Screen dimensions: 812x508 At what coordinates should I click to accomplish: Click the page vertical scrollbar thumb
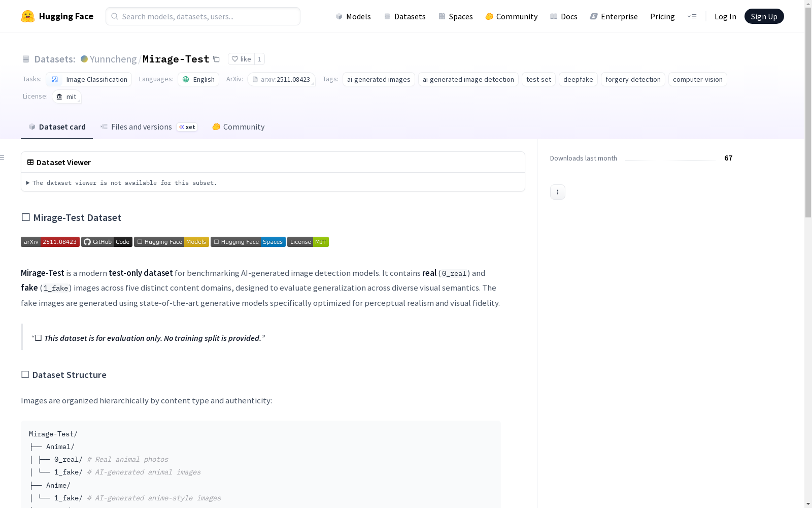[808, 112]
